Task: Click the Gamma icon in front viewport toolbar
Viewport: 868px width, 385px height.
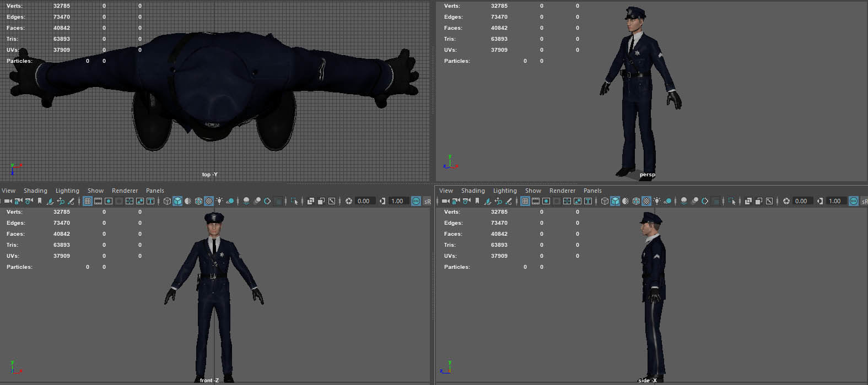Action: tap(382, 201)
